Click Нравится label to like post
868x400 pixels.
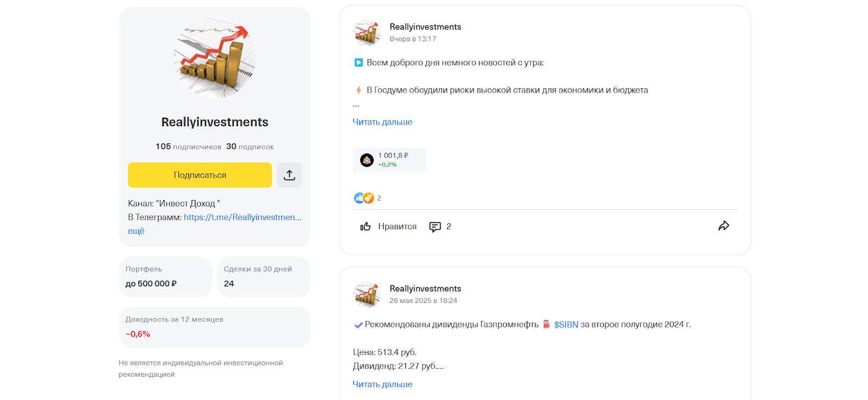coord(397,227)
